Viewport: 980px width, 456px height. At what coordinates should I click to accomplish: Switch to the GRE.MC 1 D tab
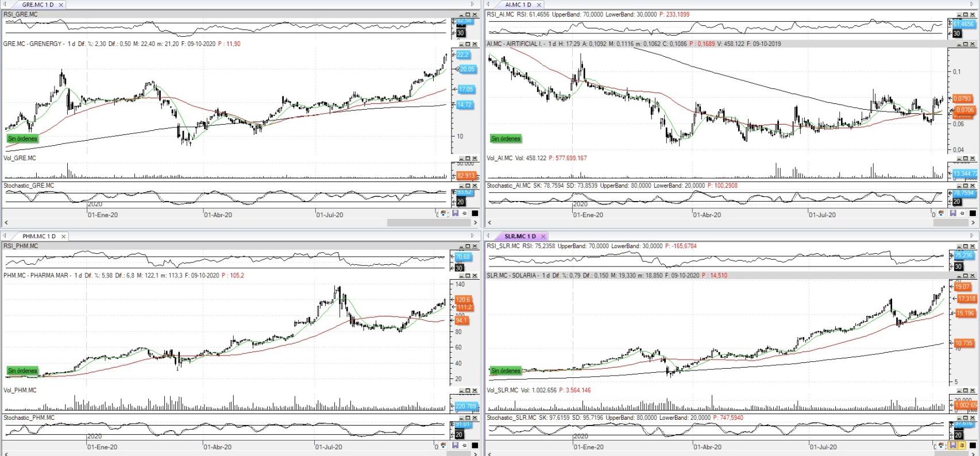click(x=37, y=5)
